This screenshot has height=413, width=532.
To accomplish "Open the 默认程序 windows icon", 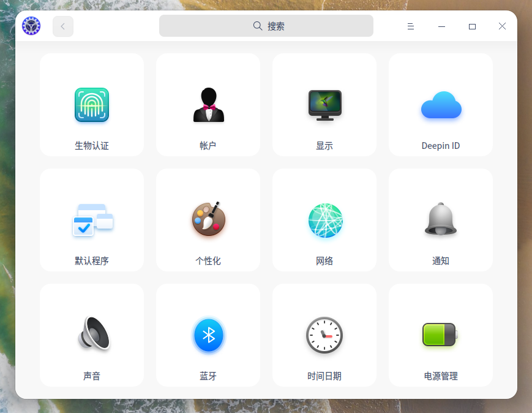I will click(92, 220).
